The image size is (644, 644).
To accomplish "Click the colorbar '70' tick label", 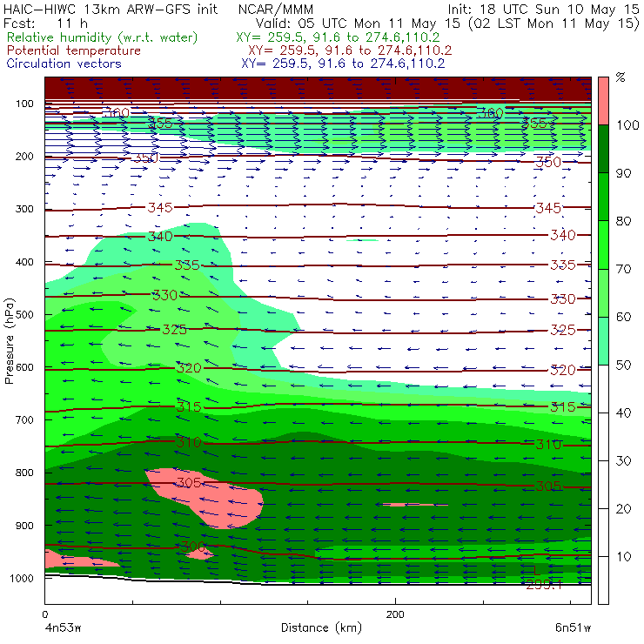I will (x=623, y=269).
